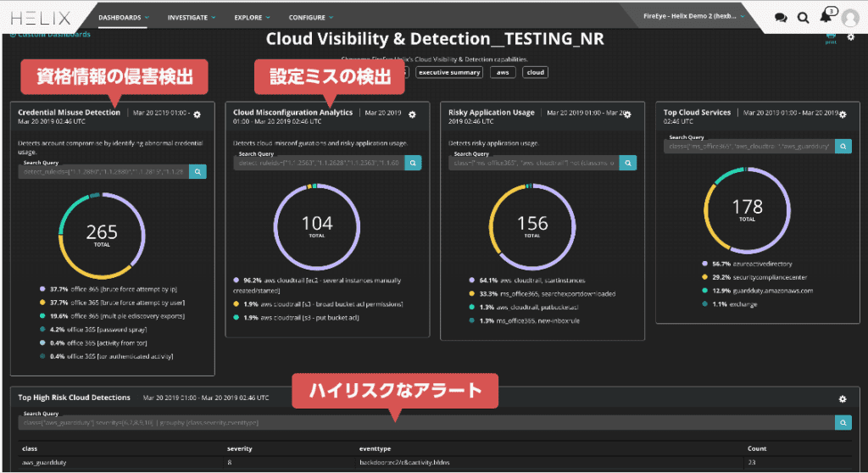Open the user profile avatar

pyautogui.click(x=850, y=18)
